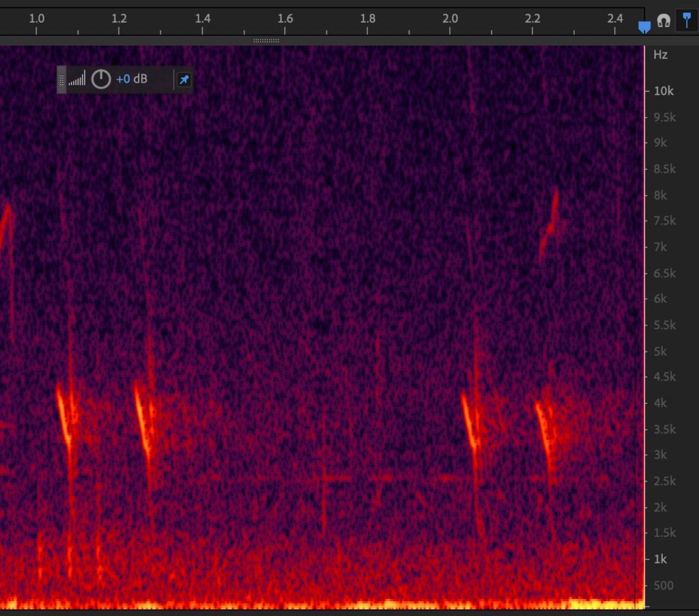
Task: Click the 10k label on frequency scale
Action: coord(664,91)
